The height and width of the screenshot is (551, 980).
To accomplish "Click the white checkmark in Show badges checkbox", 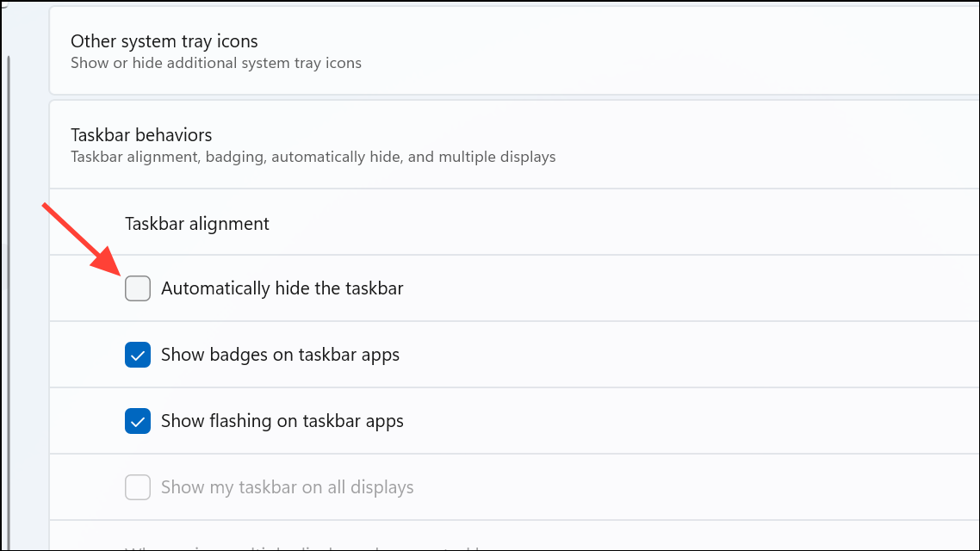I will click(138, 355).
